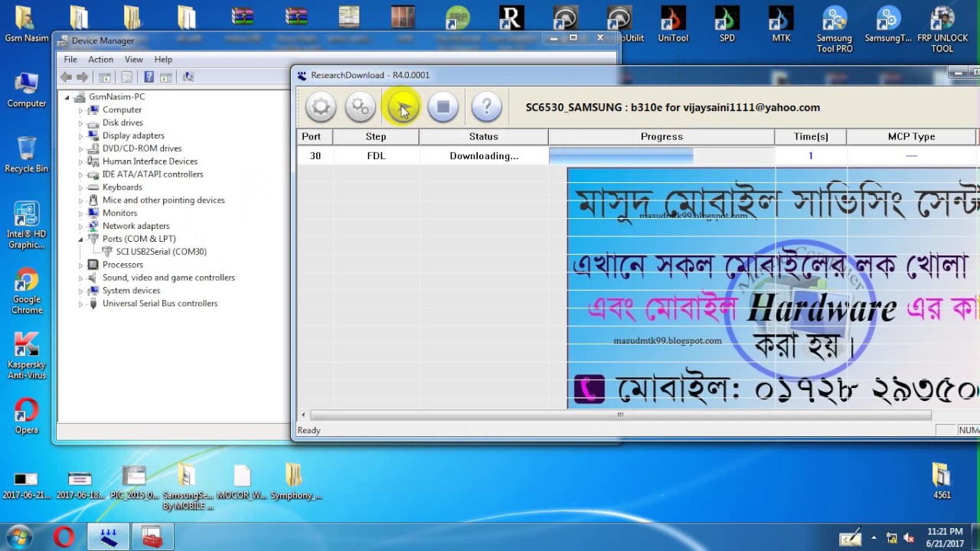The image size is (980, 551).
Task: Click Opera icon in the taskbar
Action: tap(64, 537)
